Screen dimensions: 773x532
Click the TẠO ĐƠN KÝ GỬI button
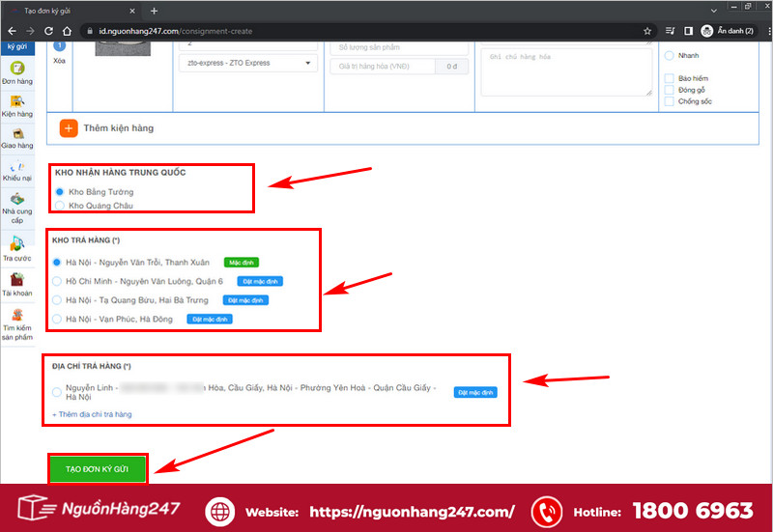pyautogui.click(x=98, y=469)
